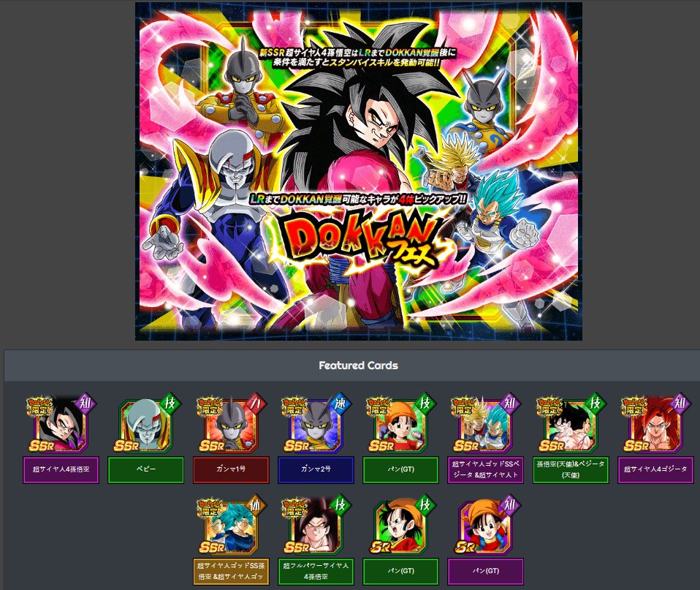Click the 超サイヤ人ゴッドSSベジータ name label

(x=485, y=469)
